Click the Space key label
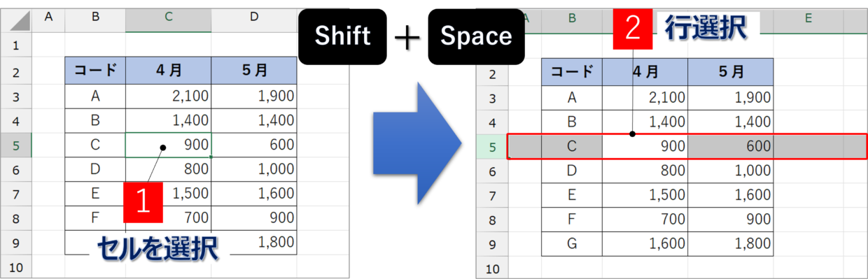The height and width of the screenshot is (279, 868). pyautogui.click(x=476, y=37)
